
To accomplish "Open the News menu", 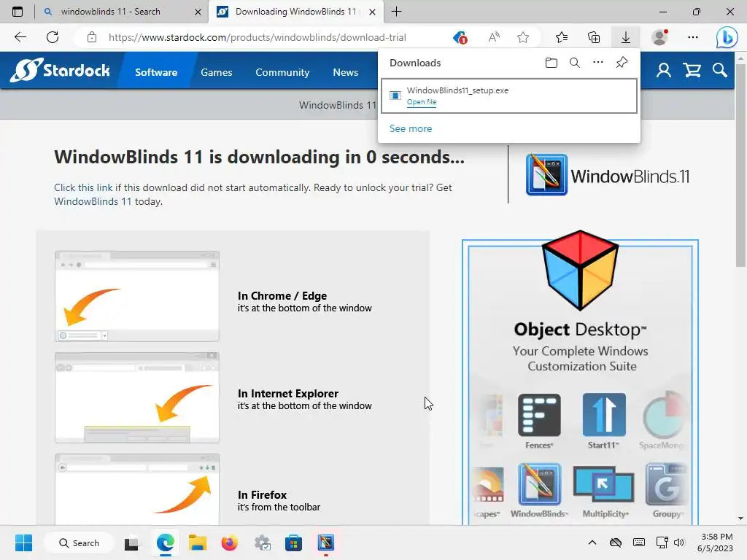I will coord(345,72).
